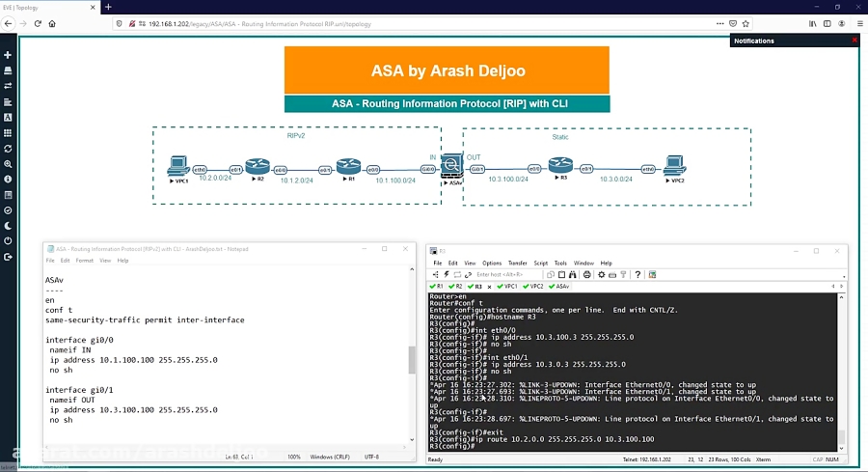
Task: Open Session Options gear icon in SecureCRT
Action: tap(601, 275)
